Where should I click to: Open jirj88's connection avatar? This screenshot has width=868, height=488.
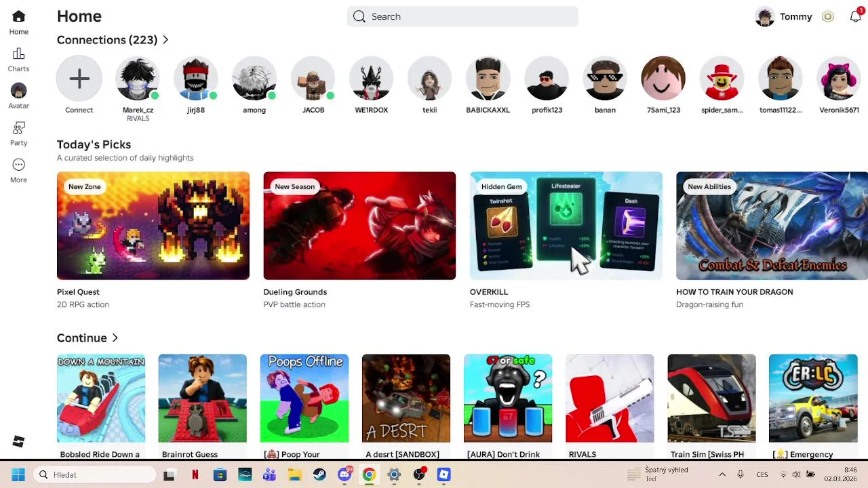click(x=196, y=79)
